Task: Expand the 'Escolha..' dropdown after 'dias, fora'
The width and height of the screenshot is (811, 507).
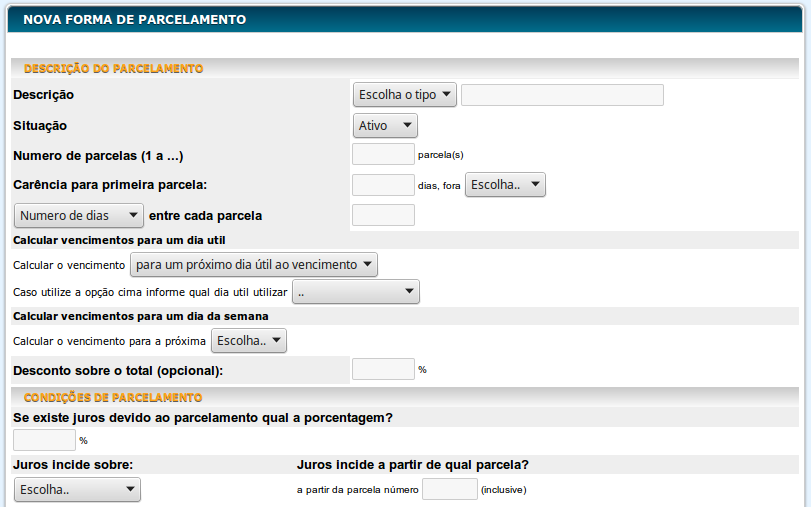Action: point(505,185)
